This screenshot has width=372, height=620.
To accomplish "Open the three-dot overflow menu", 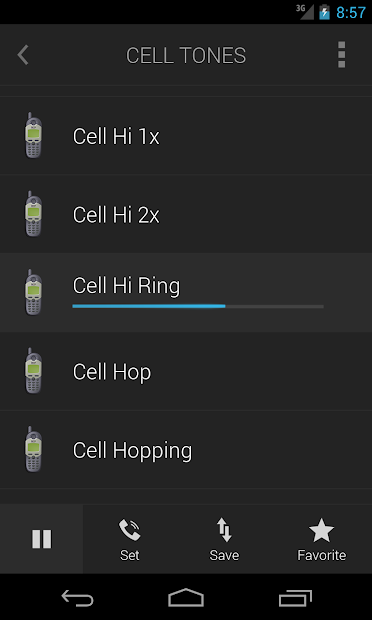I will tap(342, 55).
